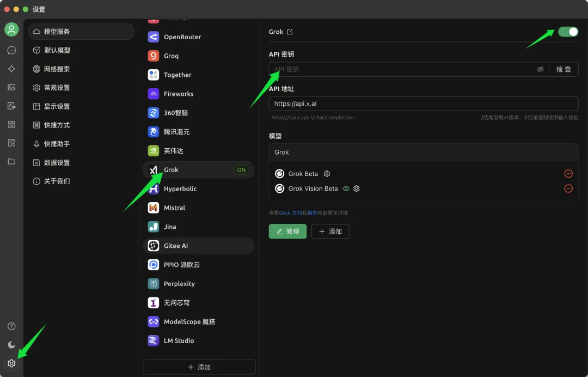The height and width of the screenshot is (377, 588).
Task: Open the mini apps grid icon
Action: [x=11, y=124]
